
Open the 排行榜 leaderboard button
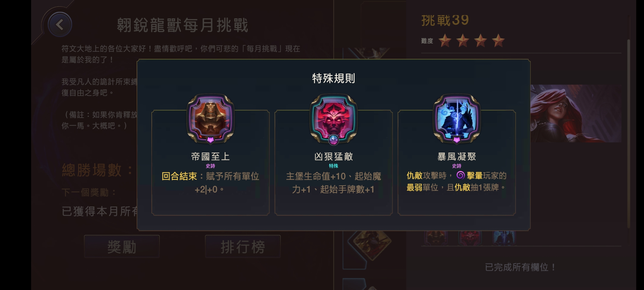pyautogui.click(x=243, y=247)
